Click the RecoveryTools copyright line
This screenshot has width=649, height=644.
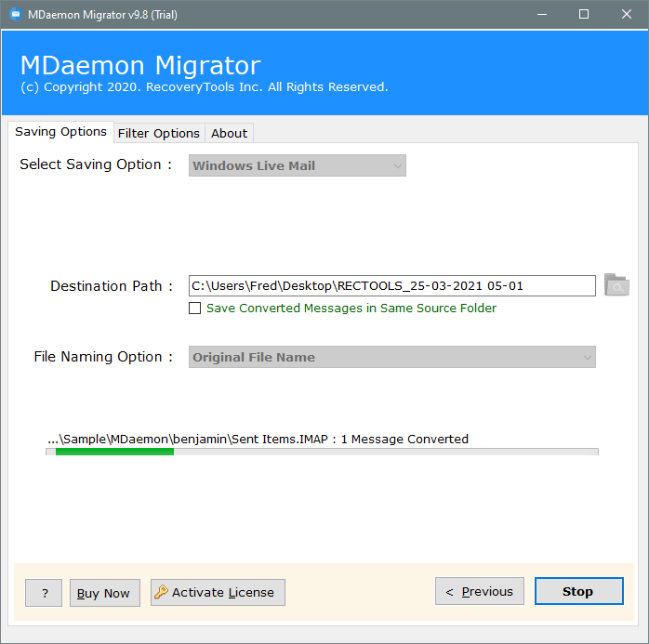pyautogui.click(x=205, y=86)
